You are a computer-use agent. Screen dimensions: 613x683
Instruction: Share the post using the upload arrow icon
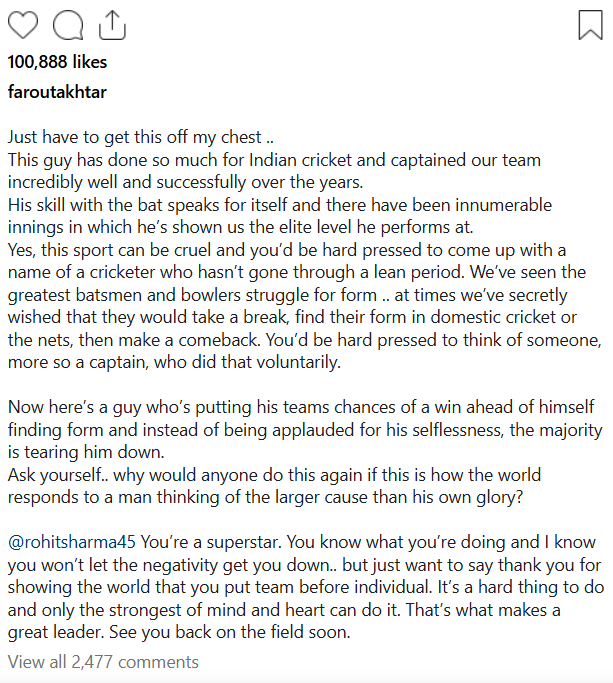[x=112, y=25]
